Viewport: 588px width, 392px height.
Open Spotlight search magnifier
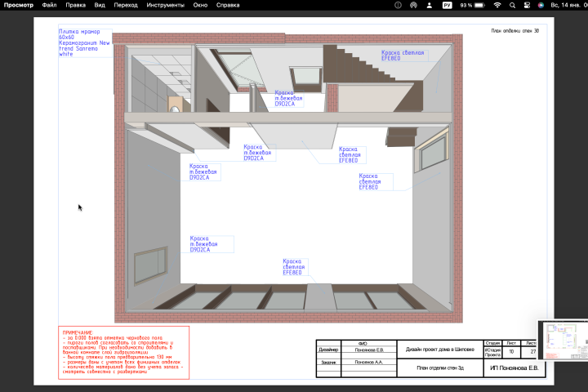512,5
